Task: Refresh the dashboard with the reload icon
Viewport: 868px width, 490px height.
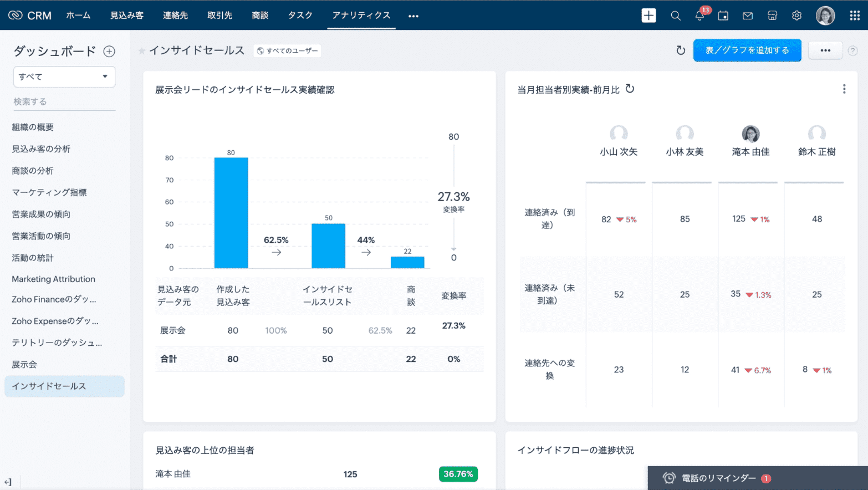Action: click(x=681, y=50)
